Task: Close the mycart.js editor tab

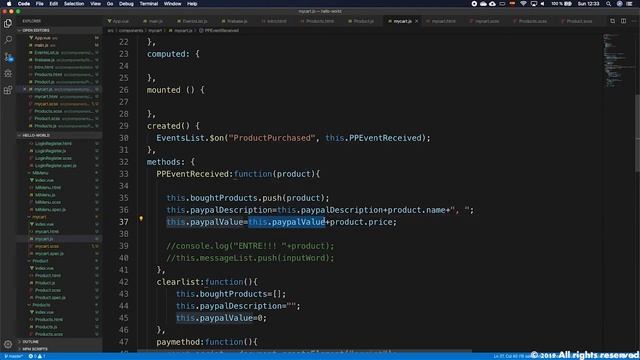Action: pyautogui.click(x=416, y=21)
